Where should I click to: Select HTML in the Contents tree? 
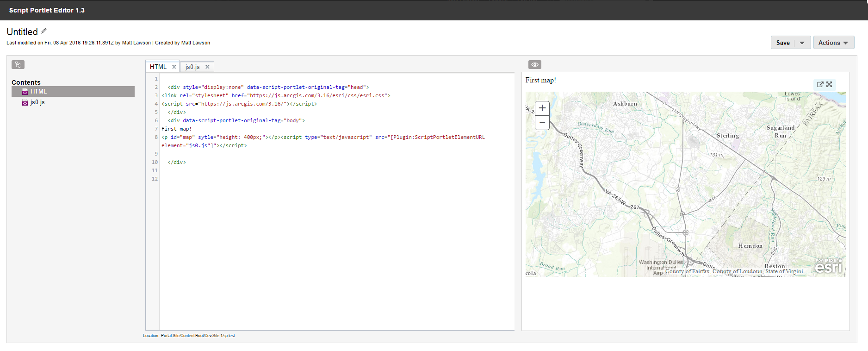pyautogui.click(x=73, y=92)
